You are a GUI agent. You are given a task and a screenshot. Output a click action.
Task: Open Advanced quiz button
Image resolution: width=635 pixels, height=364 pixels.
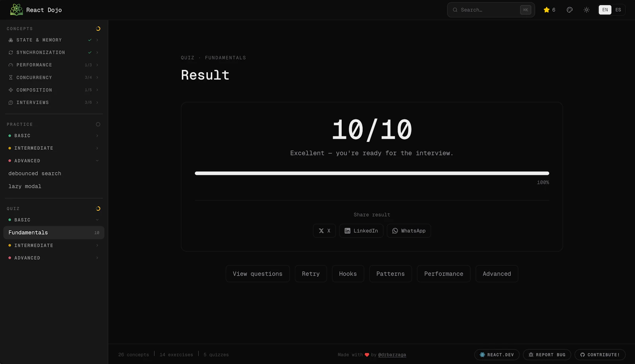[497, 274]
